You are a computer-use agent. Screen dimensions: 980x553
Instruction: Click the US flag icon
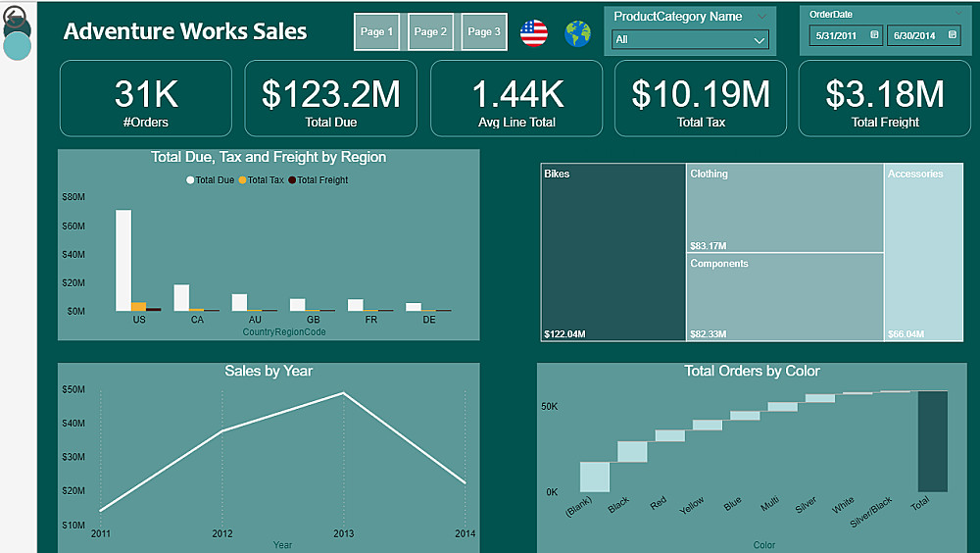(x=534, y=33)
